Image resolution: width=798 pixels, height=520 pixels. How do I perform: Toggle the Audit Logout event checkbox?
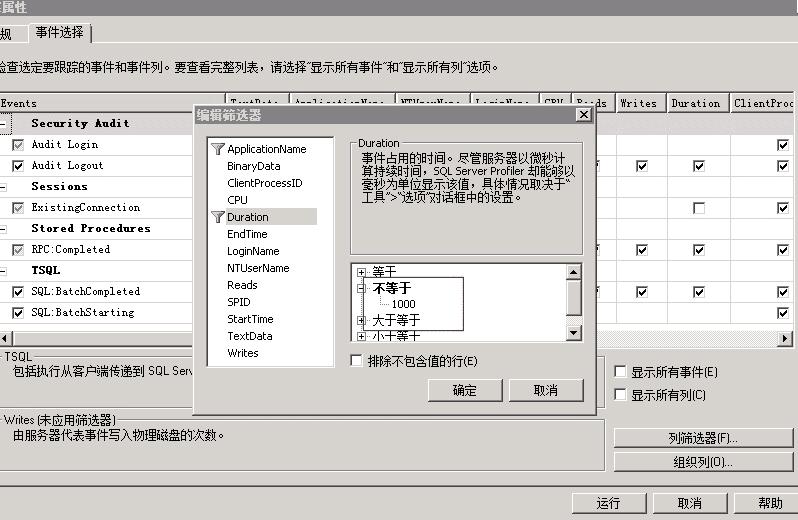18,166
